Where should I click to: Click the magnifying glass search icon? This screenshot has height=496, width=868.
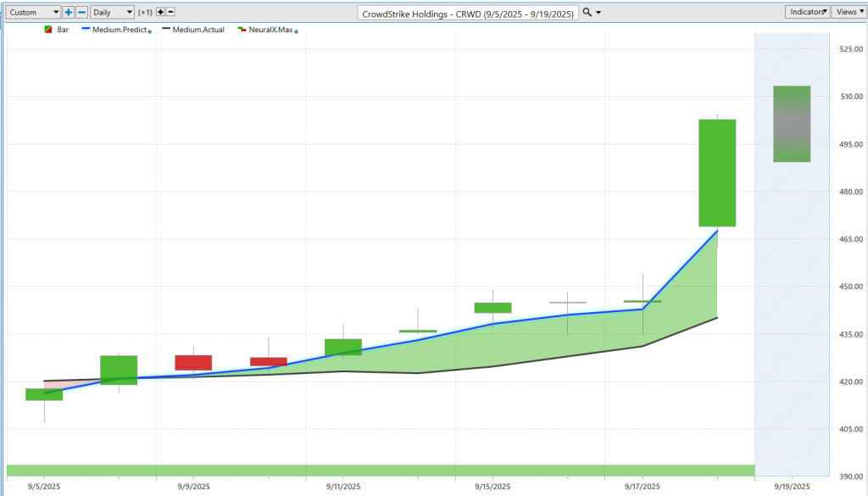(x=587, y=12)
